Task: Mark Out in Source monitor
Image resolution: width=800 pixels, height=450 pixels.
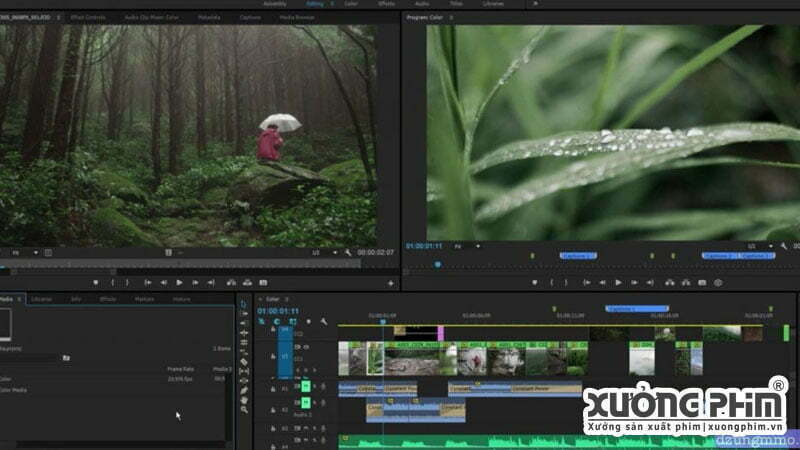Action: [x=128, y=283]
